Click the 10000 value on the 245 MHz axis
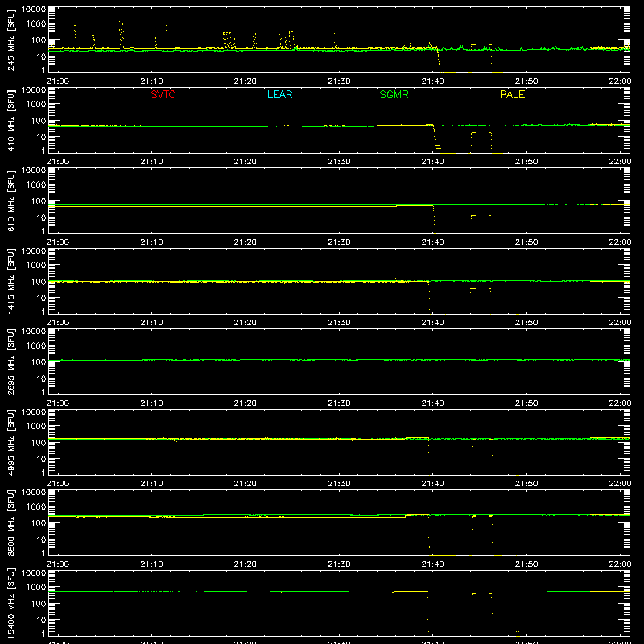The height and width of the screenshot is (644, 644). pyautogui.click(x=34, y=10)
